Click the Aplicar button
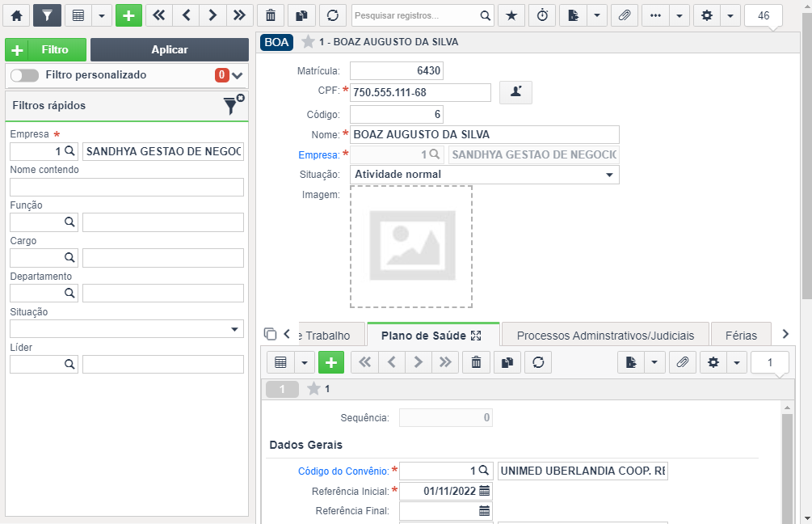Image resolution: width=812 pixels, height=524 pixels. (170, 50)
